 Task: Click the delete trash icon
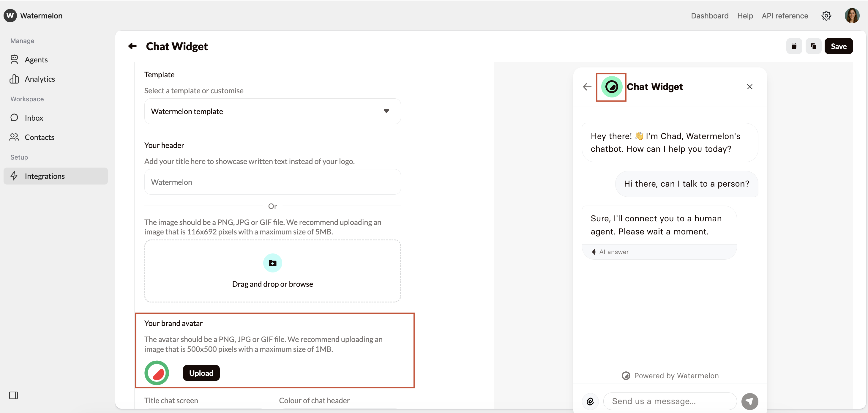(794, 46)
